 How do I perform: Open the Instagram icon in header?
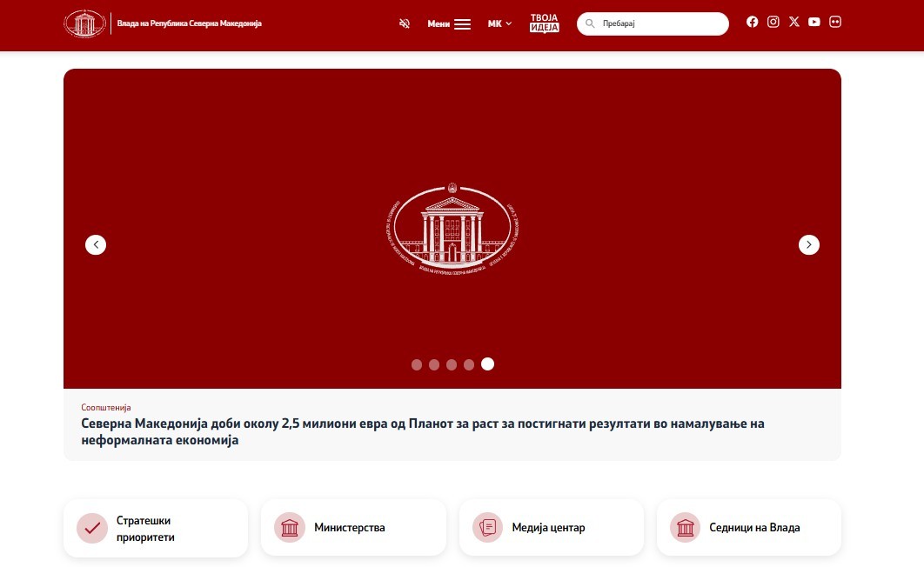click(x=773, y=22)
